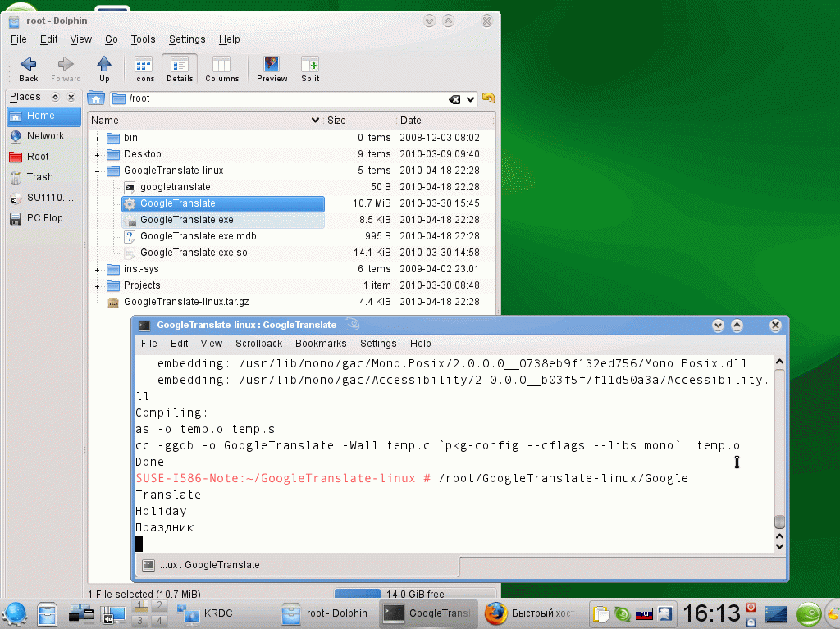Switch to virtual desktop 2
840x629 pixels.
pos(159,607)
